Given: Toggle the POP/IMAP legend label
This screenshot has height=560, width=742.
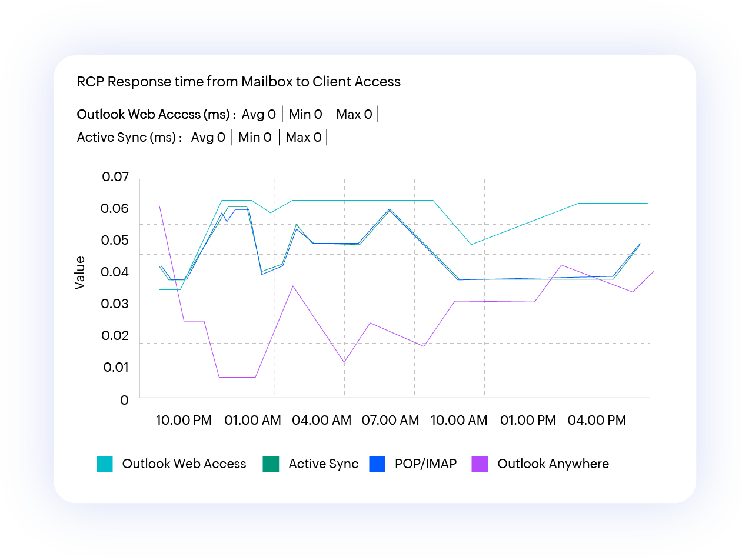Looking at the screenshot, I should (x=425, y=464).
